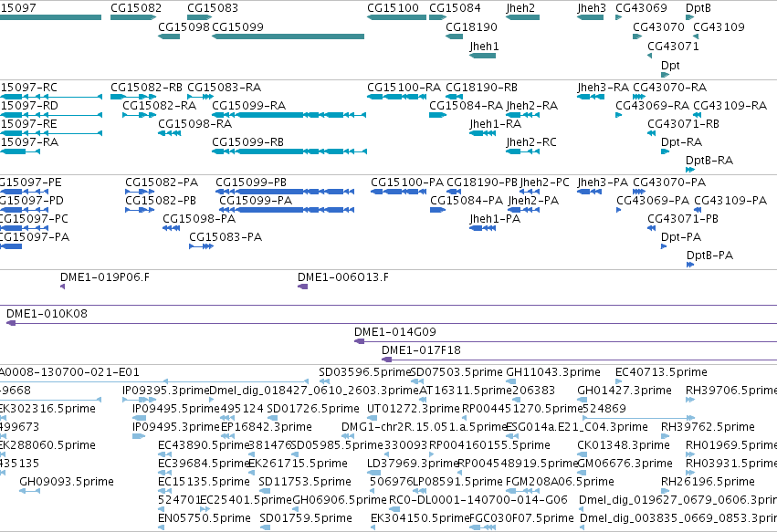Click the DME1-019P06.F clone marker
The height and width of the screenshot is (532, 777).
62,287
